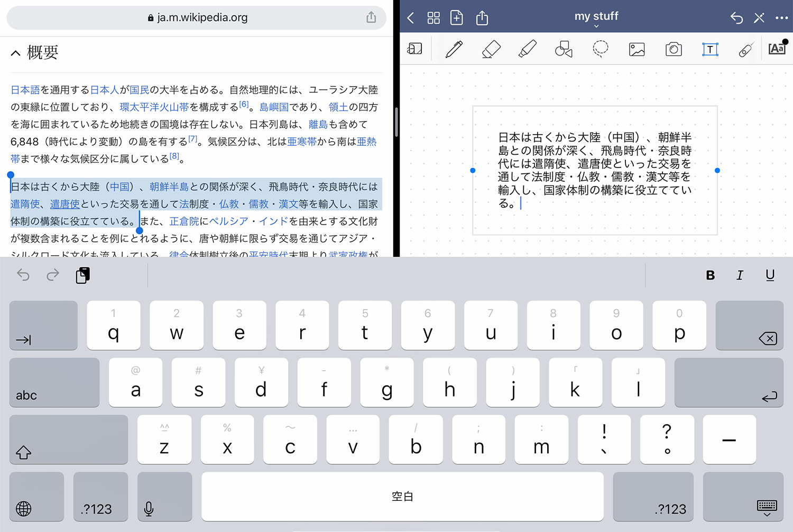Tap the p key
The image size is (793, 532).
coord(679,325)
